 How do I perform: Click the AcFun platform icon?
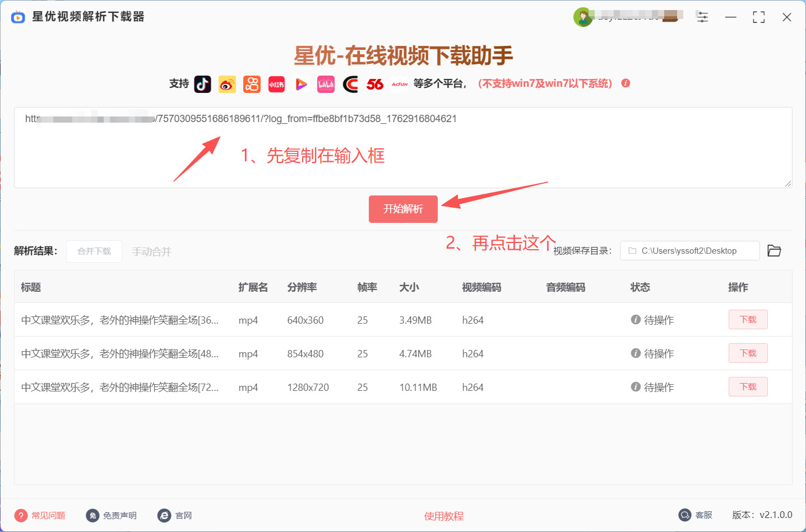(400, 84)
